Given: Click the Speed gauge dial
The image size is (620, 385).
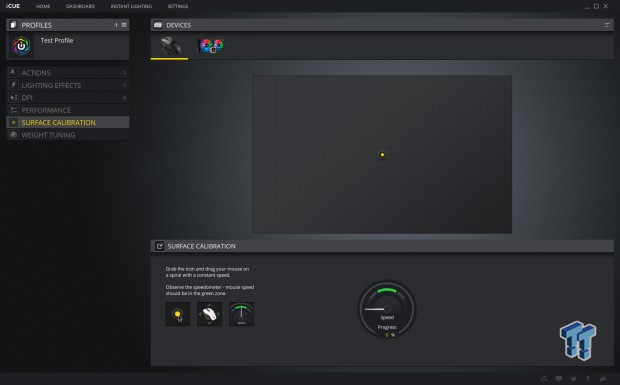Looking at the screenshot, I should 387,309.
